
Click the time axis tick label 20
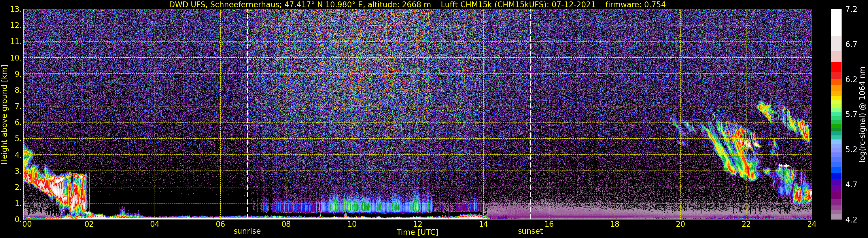pos(680,224)
